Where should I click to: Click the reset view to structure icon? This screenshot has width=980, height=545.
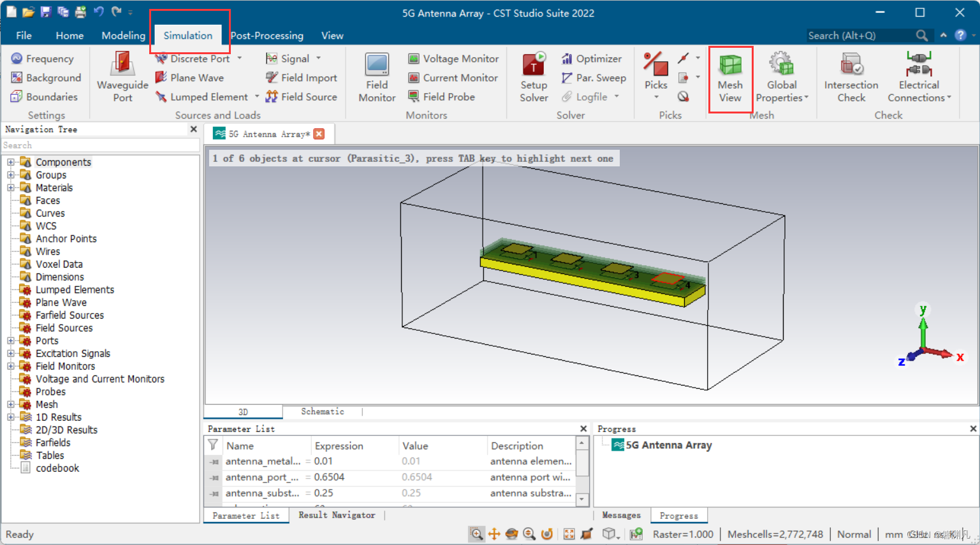569,534
